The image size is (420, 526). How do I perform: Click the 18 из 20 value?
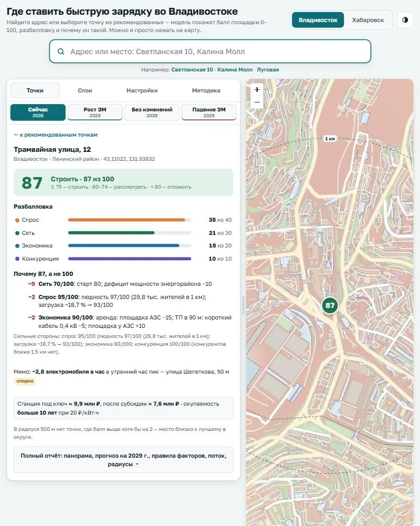220,245
